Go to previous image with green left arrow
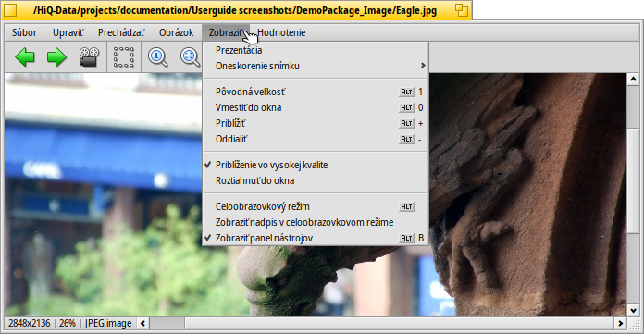644x334 pixels. click(x=25, y=56)
